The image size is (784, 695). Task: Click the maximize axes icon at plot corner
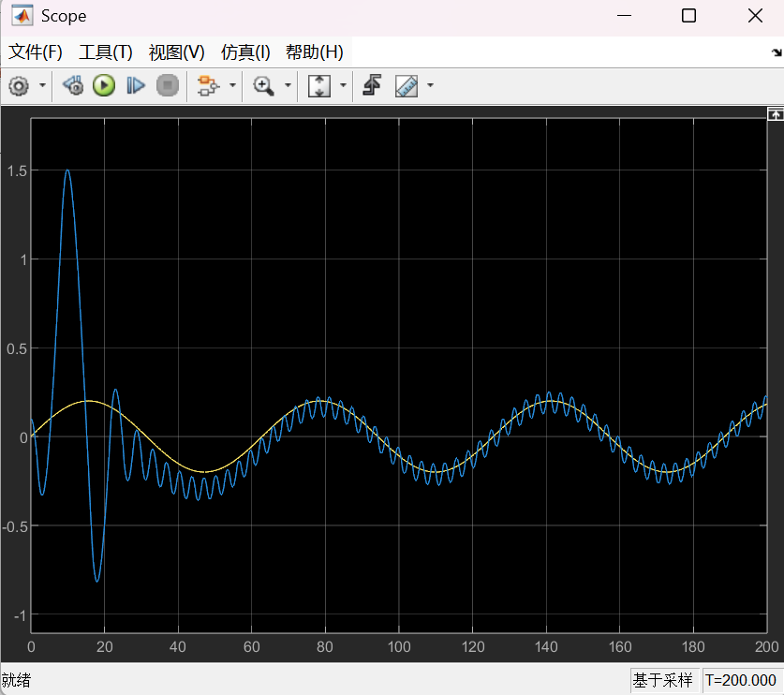[x=775, y=113]
